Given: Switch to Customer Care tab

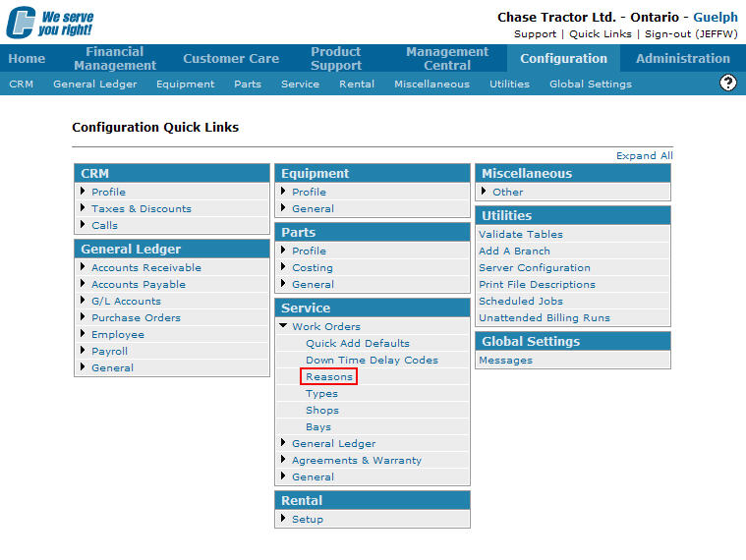Looking at the screenshot, I should click(231, 59).
